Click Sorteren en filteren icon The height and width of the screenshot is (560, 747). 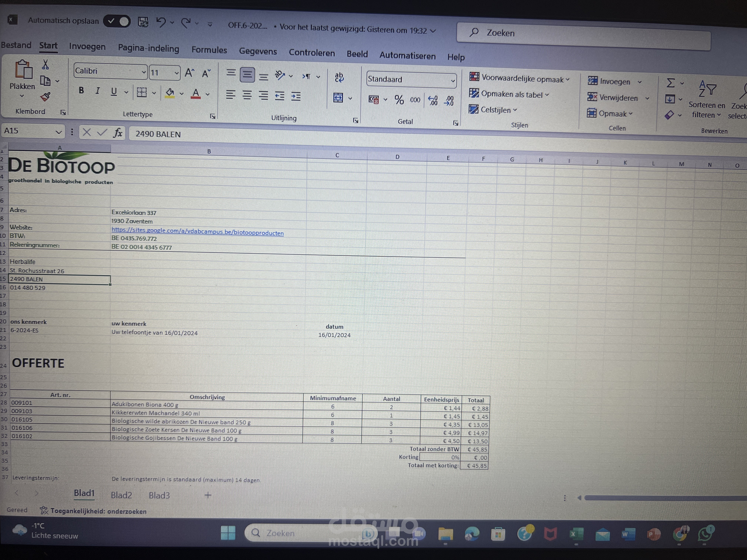click(x=707, y=89)
